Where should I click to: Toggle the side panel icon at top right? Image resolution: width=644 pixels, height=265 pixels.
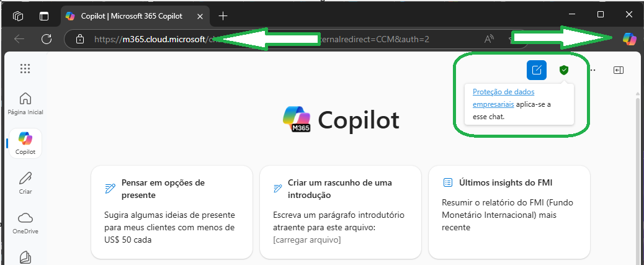point(618,70)
